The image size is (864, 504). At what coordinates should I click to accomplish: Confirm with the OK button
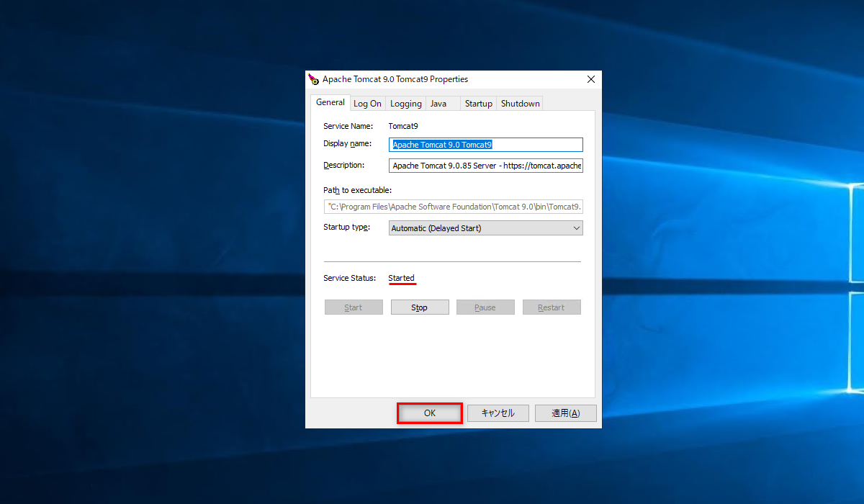[x=430, y=413]
